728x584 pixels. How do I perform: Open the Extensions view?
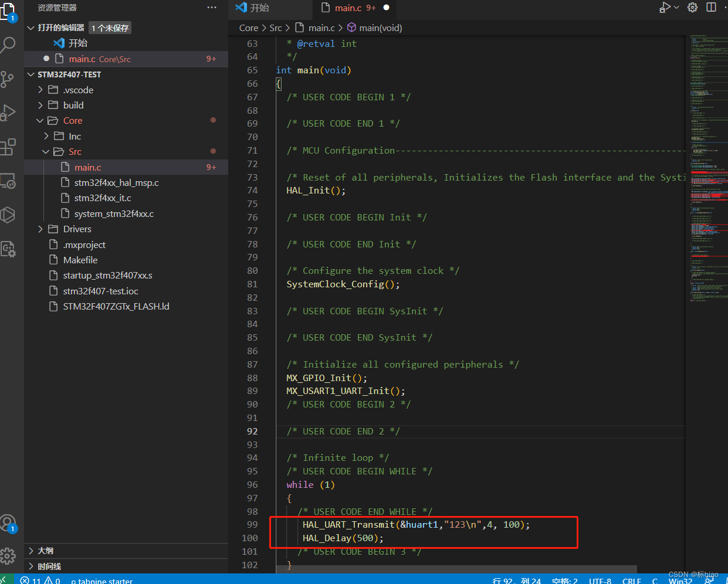[9, 147]
